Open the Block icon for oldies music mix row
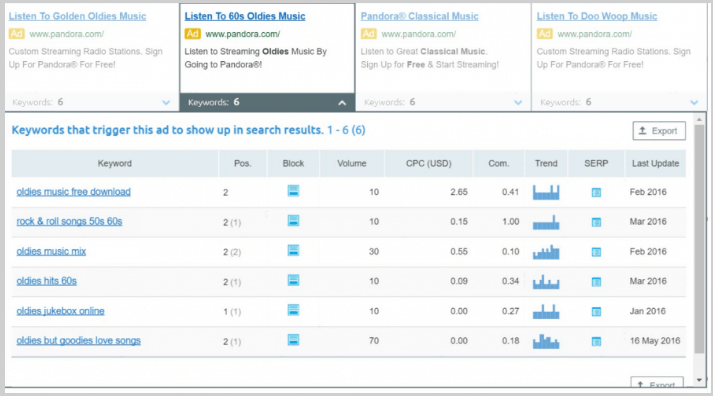This screenshot has width=713, height=396. pyautogui.click(x=293, y=251)
